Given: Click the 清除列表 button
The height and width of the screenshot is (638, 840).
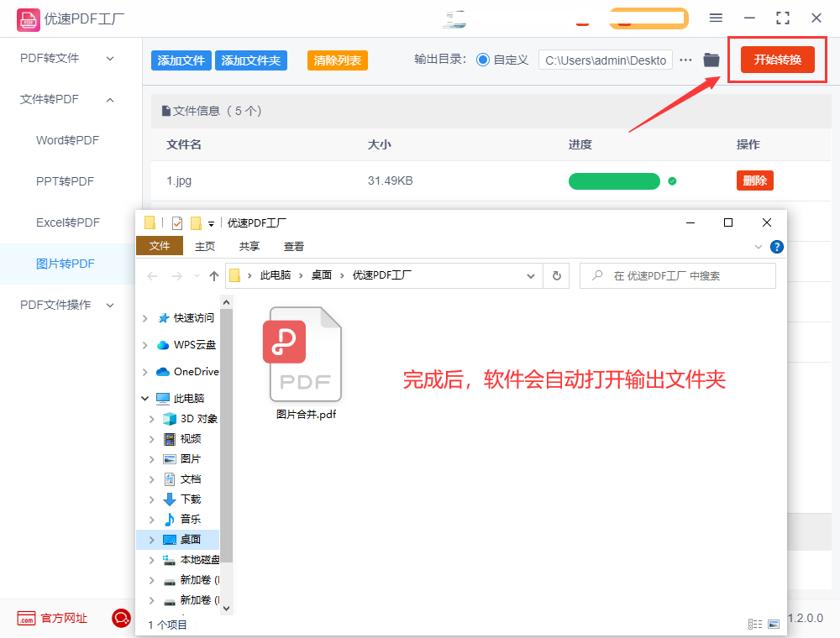Looking at the screenshot, I should click(x=338, y=60).
